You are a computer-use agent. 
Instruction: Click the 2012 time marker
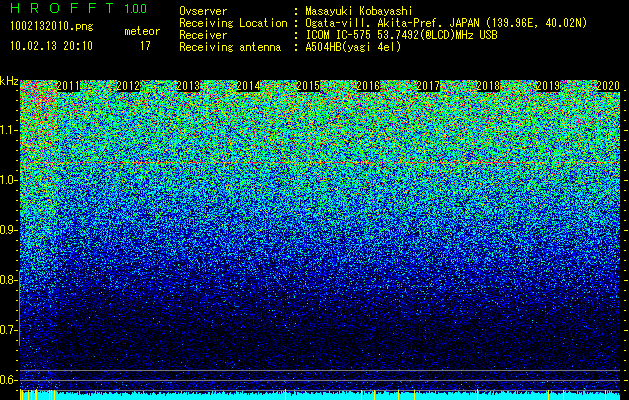128,86
